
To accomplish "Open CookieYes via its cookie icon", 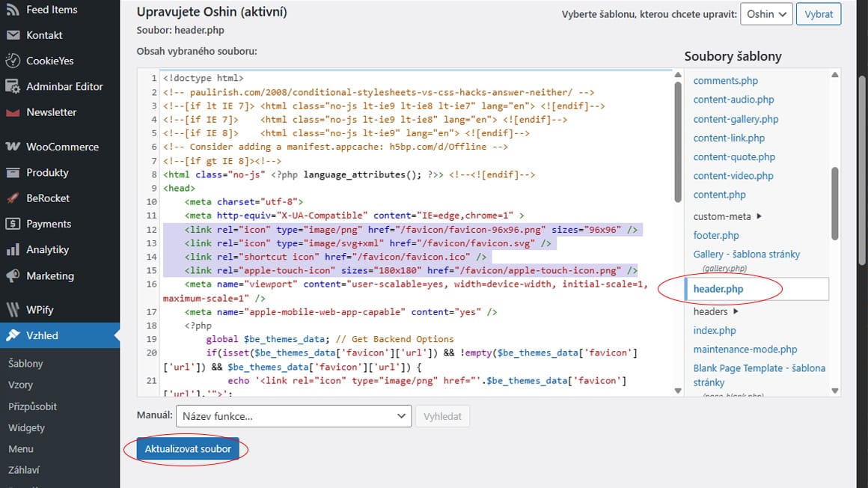I will point(13,61).
